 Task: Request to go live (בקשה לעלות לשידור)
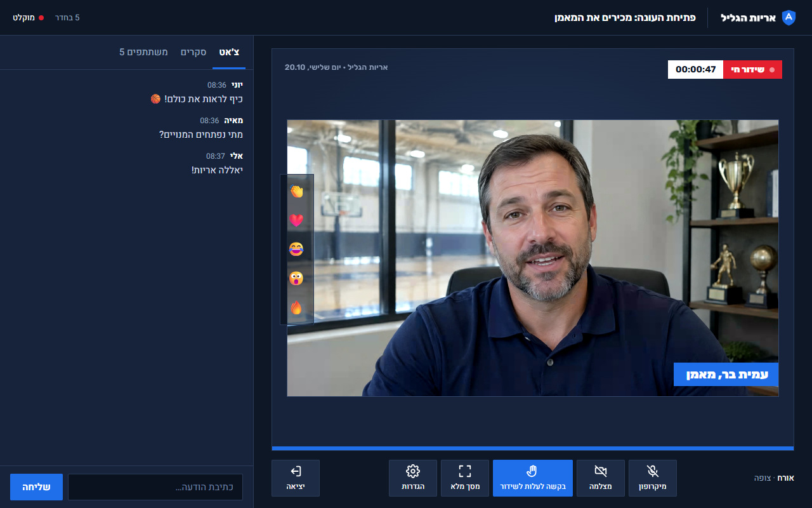(x=533, y=478)
